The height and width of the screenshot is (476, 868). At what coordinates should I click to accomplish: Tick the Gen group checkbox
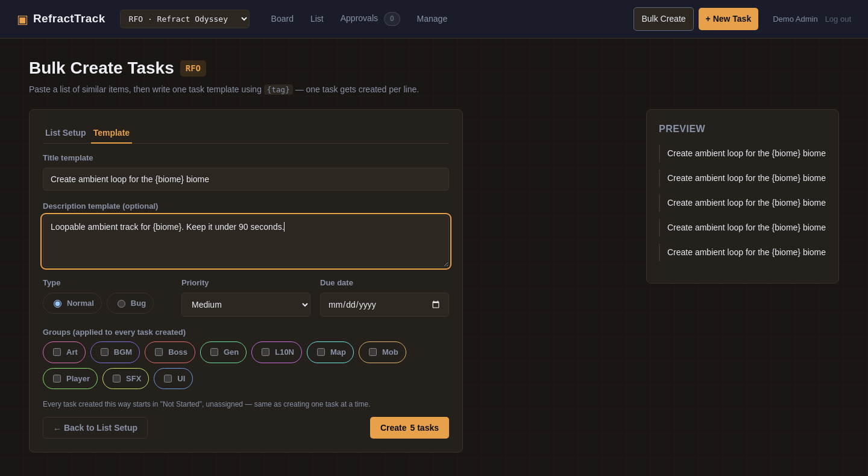(214, 352)
